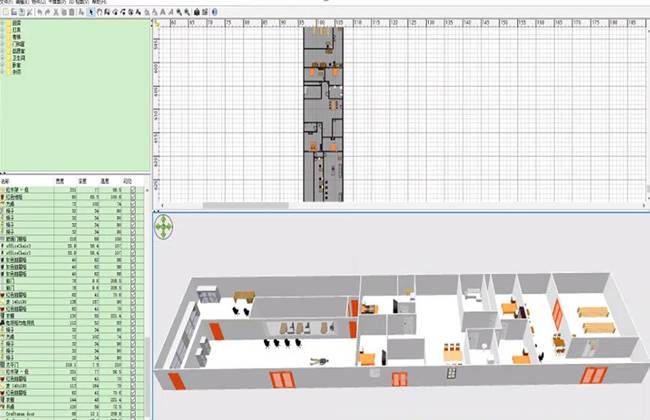Sort furniture list by the 宽度 (Width) header
The width and height of the screenshot is (650, 420).
point(60,181)
